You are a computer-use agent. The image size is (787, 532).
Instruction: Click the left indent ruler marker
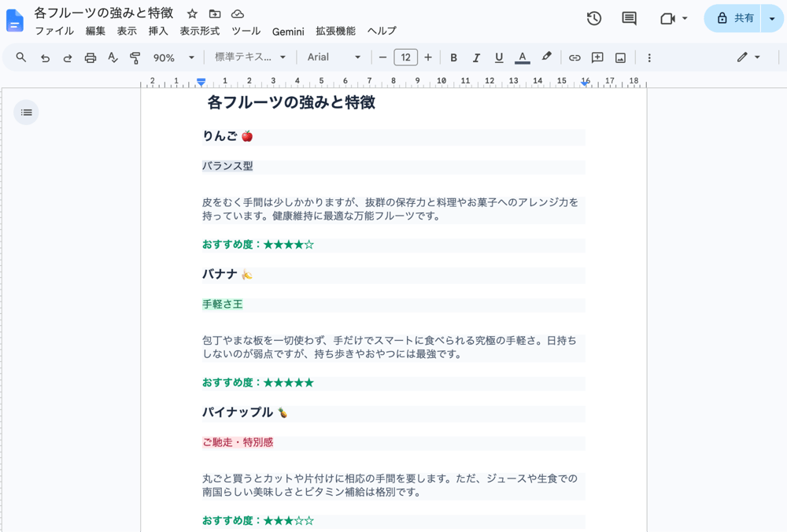(201, 82)
